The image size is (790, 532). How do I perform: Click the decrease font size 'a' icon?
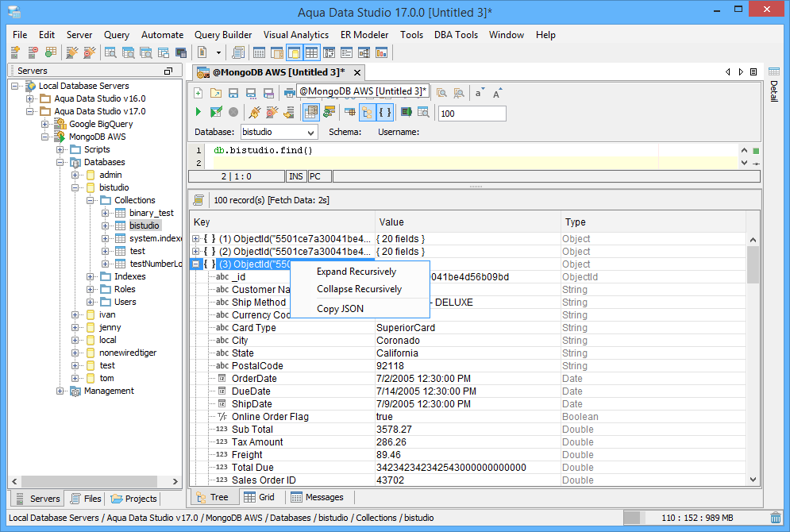479,93
